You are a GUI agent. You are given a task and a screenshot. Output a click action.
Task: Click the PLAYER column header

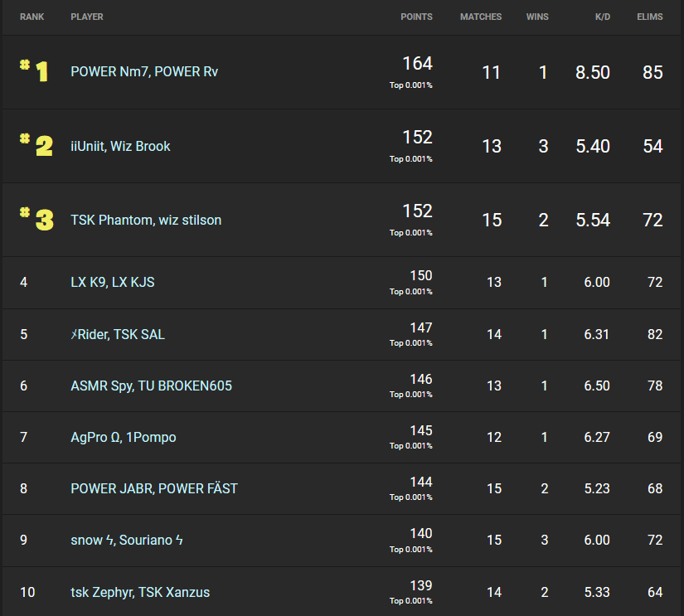pyautogui.click(x=87, y=17)
